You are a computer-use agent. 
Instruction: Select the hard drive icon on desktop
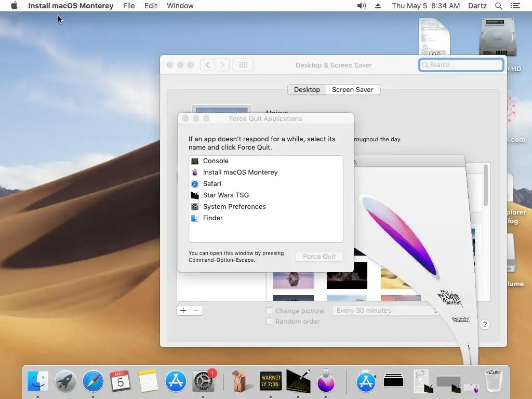pyautogui.click(x=498, y=37)
